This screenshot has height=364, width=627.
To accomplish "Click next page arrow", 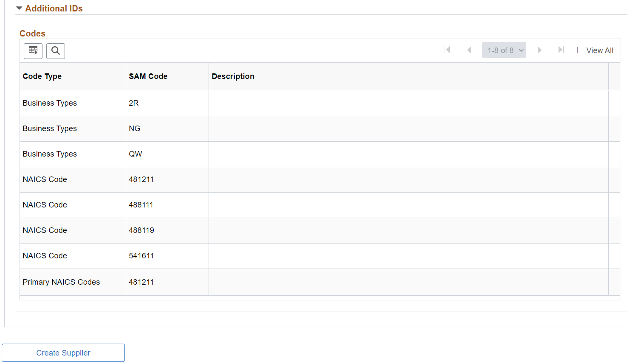I will (539, 50).
